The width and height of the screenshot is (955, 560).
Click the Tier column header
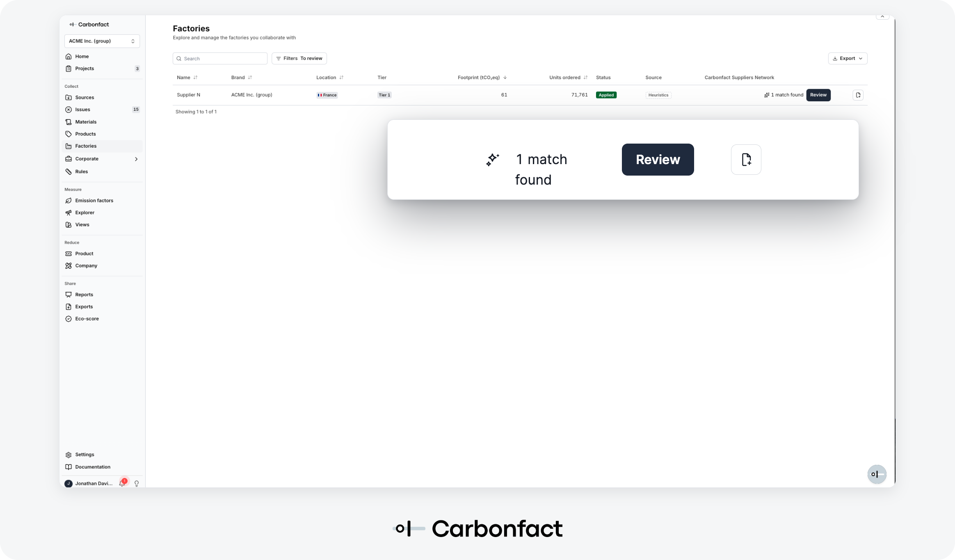[x=382, y=78]
